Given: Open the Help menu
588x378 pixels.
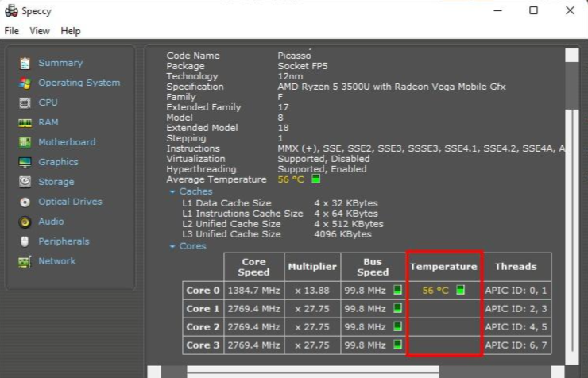Looking at the screenshot, I should click(71, 31).
